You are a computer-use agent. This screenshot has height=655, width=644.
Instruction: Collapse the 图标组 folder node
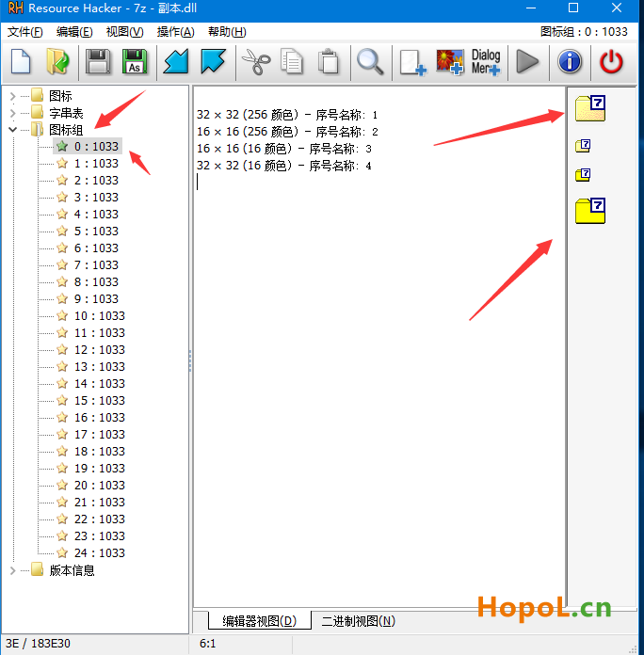pyautogui.click(x=12, y=130)
